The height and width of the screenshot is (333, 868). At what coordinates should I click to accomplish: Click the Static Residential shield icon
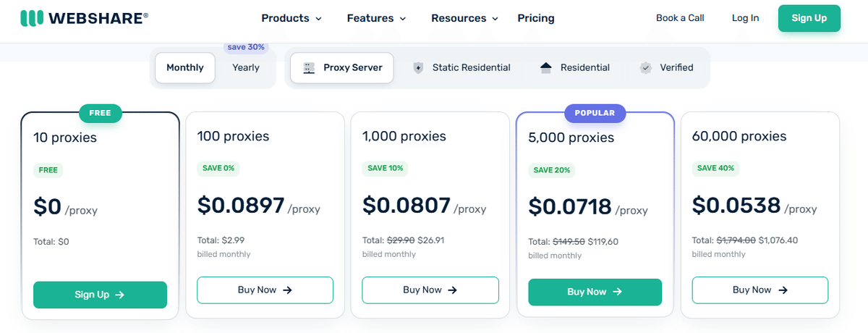click(x=418, y=67)
